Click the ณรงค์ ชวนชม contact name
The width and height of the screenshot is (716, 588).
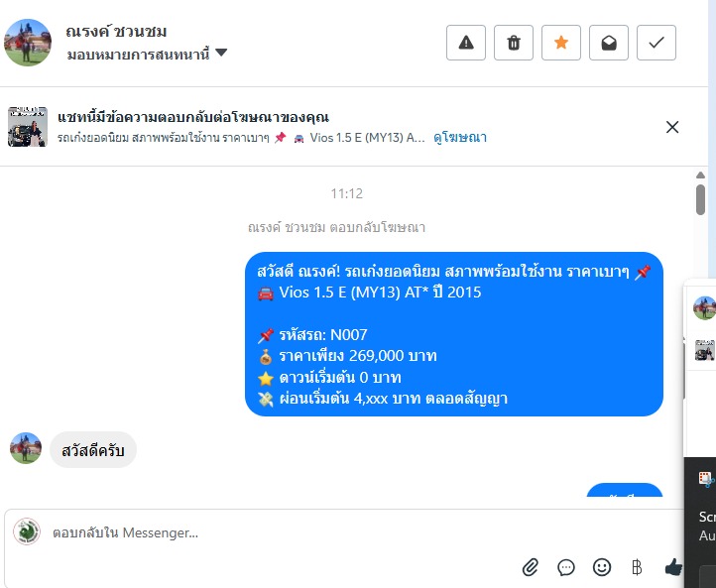[x=116, y=31]
